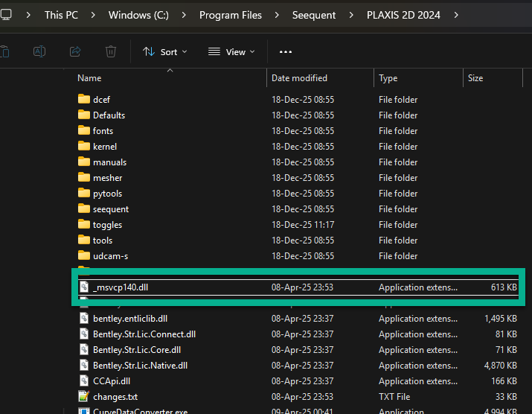The width and height of the screenshot is (532, 414).
Task: Expand chevron before This PC
Action: (28, 15)
